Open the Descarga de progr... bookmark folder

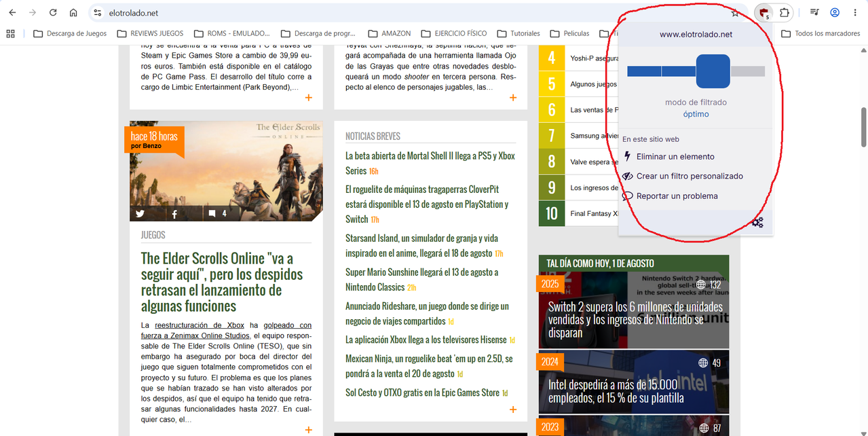318,33
